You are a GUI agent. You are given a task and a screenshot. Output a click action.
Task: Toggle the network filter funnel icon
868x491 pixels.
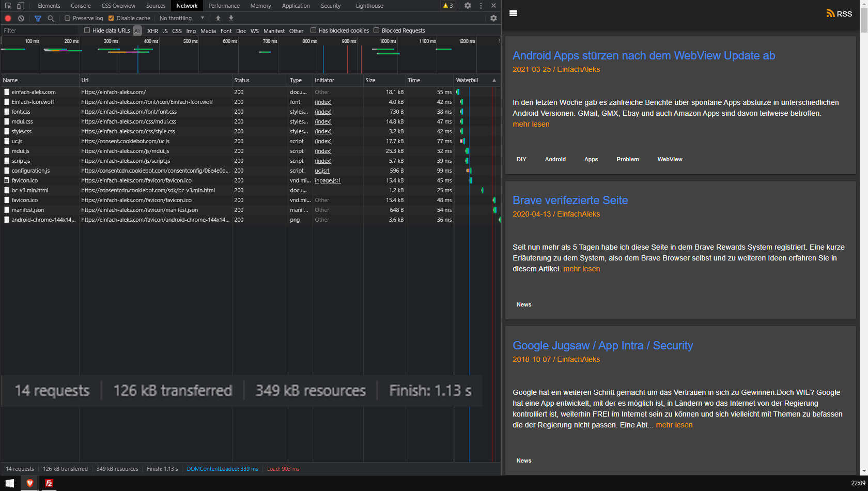point(38,18)
